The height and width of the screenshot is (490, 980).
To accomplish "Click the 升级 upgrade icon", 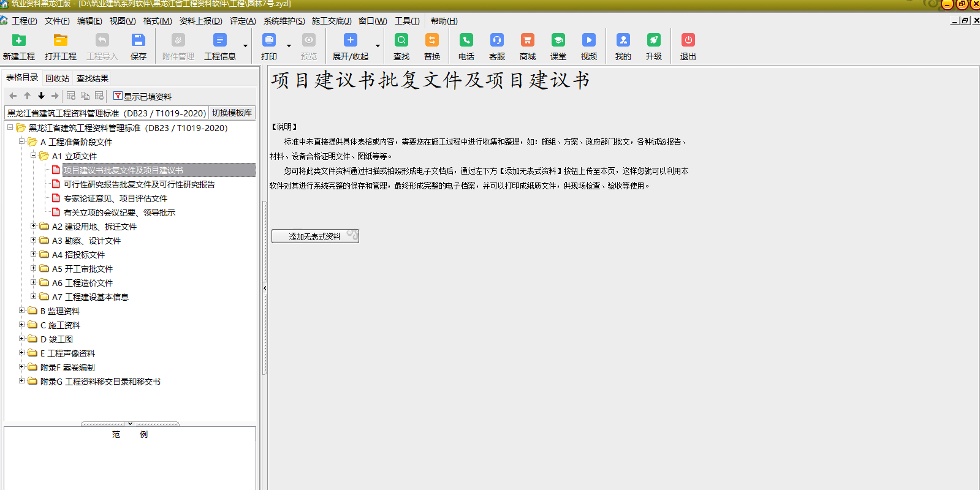I will tap(653, 41).
